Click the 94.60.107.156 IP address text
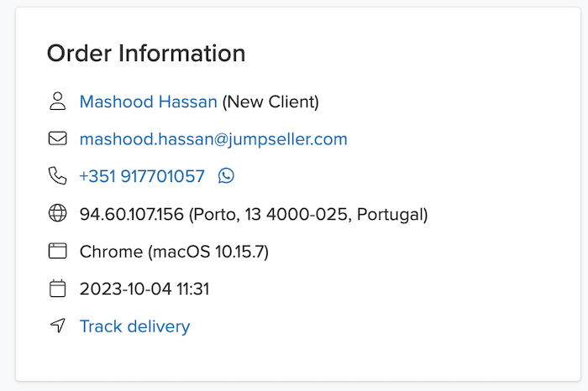Image resolution: width=588 pixels, height=391 pixels. click(131, 214)
